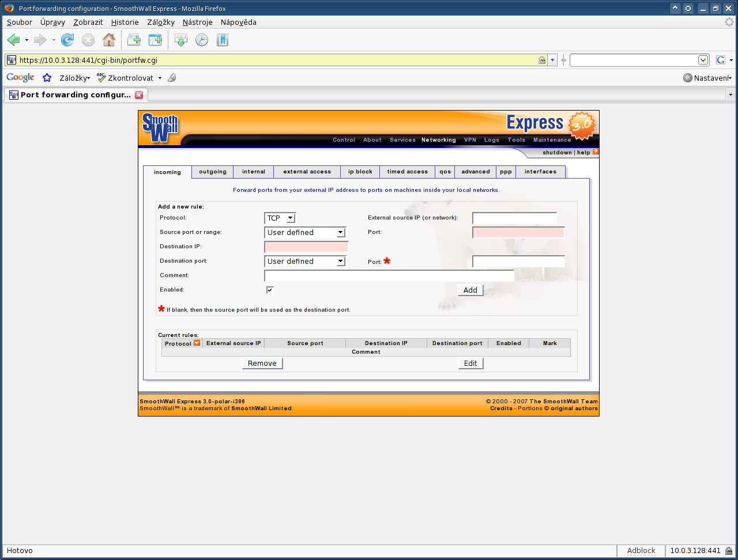Click the Add button

470,290
